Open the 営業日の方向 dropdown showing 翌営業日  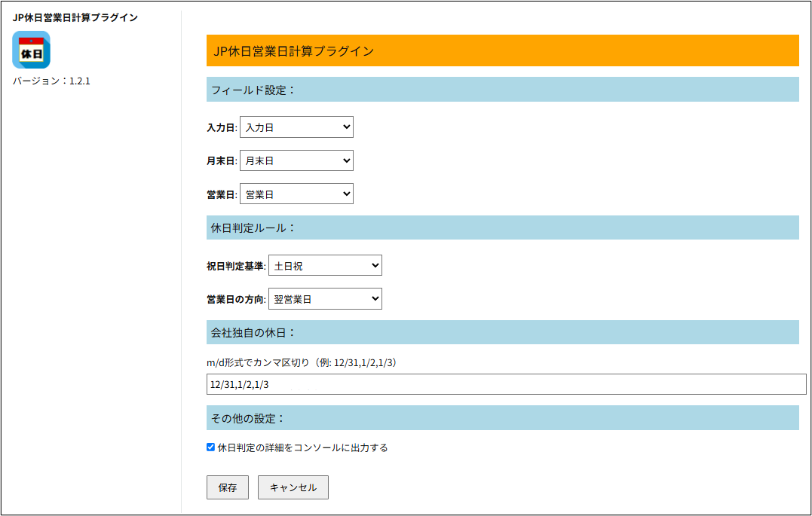click(325, 299)
